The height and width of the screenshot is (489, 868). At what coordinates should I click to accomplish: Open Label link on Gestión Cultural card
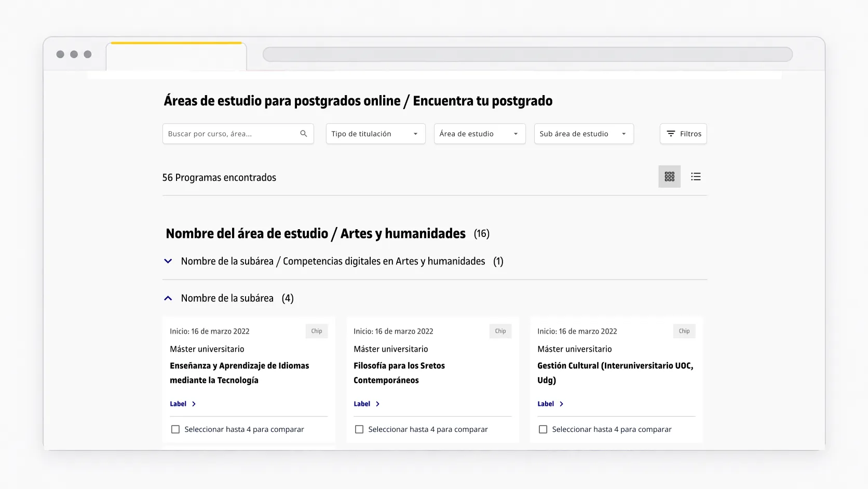(x=546, y=404)
